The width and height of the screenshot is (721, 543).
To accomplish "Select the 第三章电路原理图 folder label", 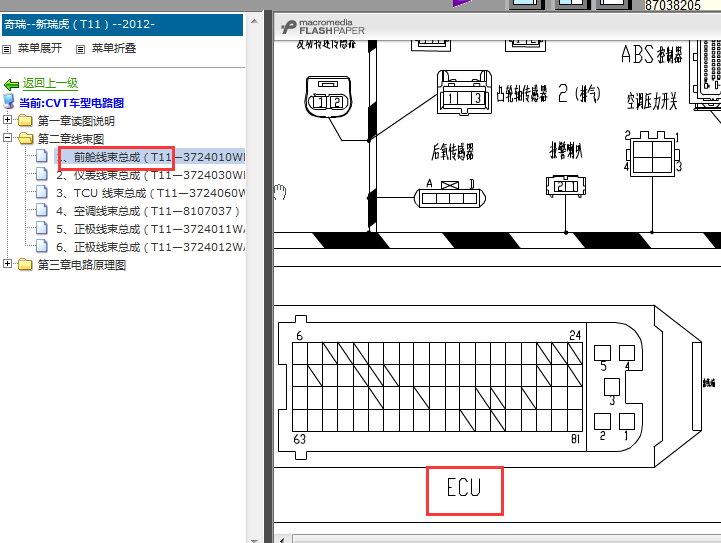I will [x=82, y=265].
